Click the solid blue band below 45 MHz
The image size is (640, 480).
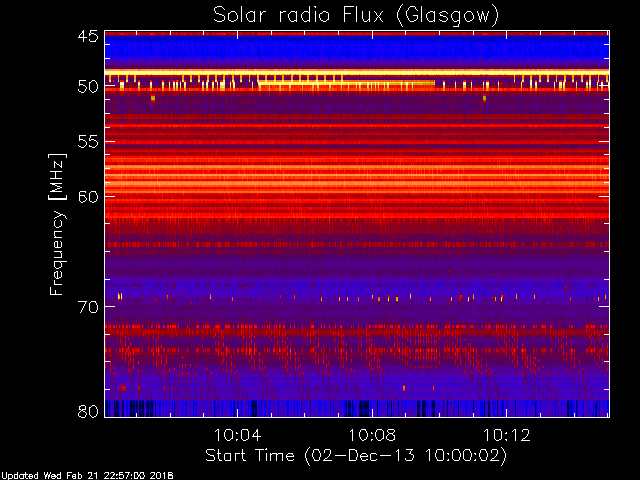tap(356, 50)
